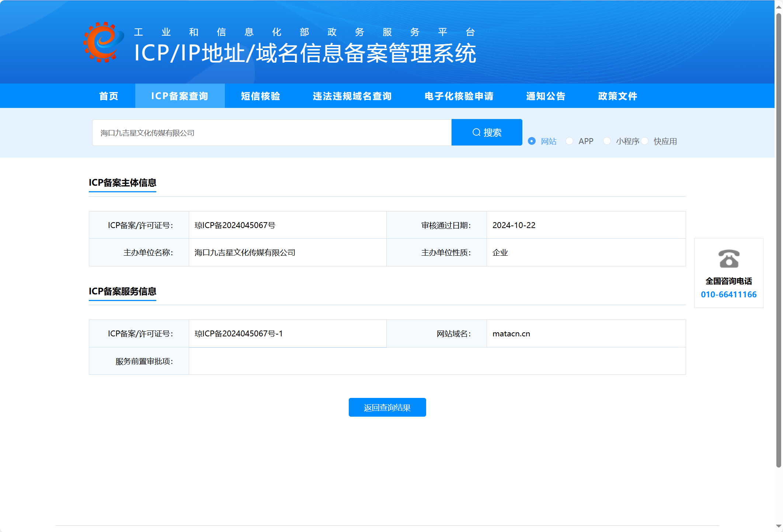783x532 pixels.
Task: Select the 网站 radio option
Action: coord(532,141)
